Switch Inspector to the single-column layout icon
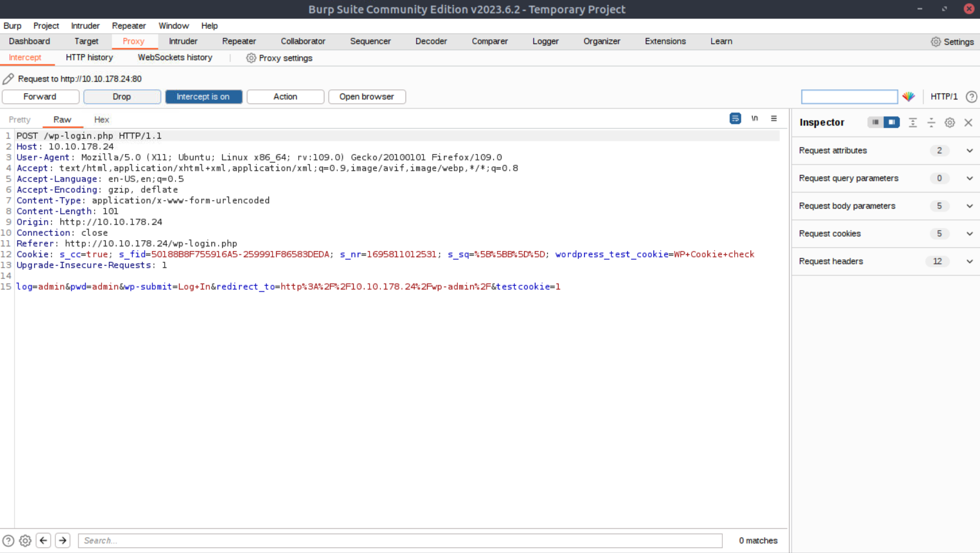 [875, 122]
